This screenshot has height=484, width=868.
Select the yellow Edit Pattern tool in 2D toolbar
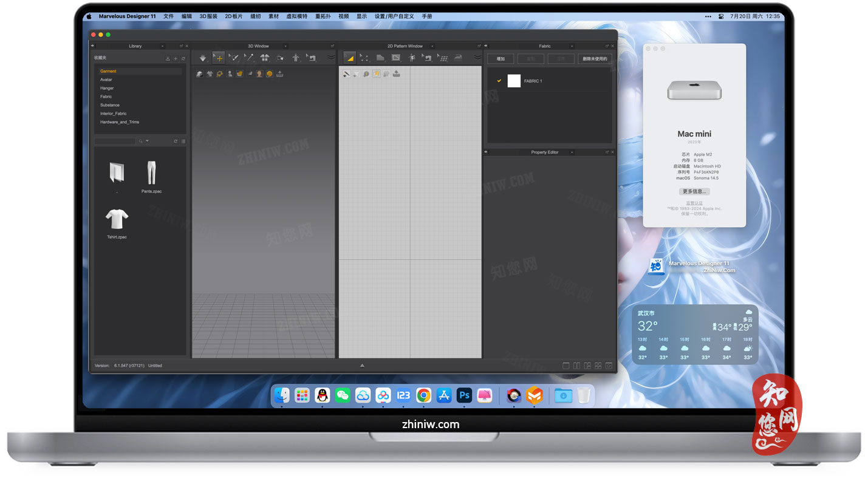pos(349,58)
